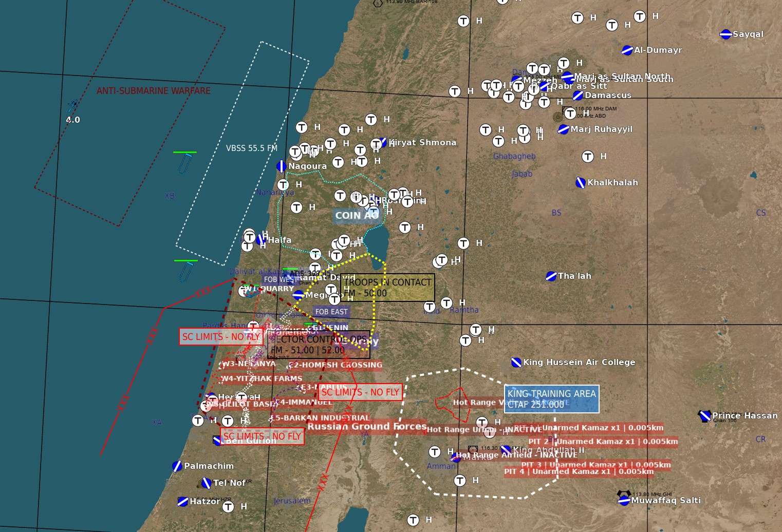Click the TROOPS IN CONTACT label box
Screen dimensions: 782x532
click(x=387, y=288)
